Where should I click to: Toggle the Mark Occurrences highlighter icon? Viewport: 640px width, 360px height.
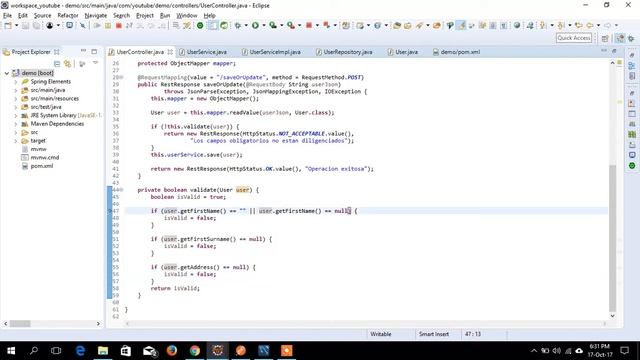[461, 25]
